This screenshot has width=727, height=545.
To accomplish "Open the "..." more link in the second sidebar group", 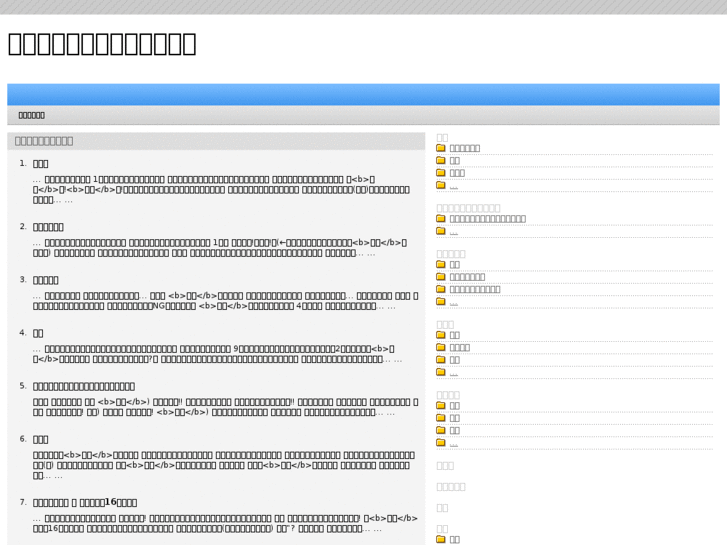I will [454, 231].
